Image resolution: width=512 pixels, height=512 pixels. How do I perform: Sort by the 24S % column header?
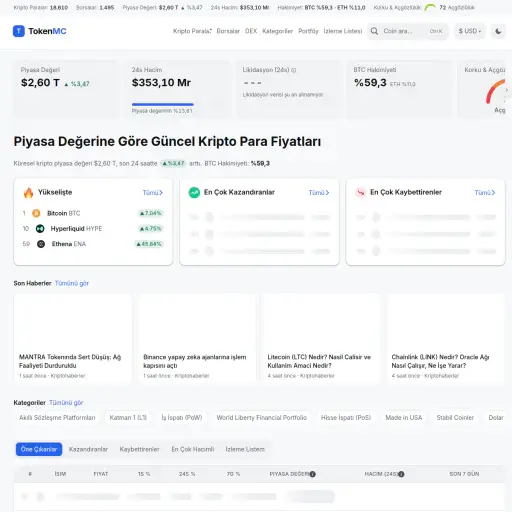coord(187,474)
